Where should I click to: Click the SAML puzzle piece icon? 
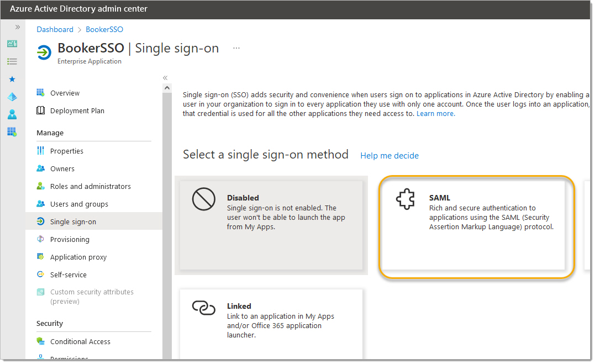point(406,200)
